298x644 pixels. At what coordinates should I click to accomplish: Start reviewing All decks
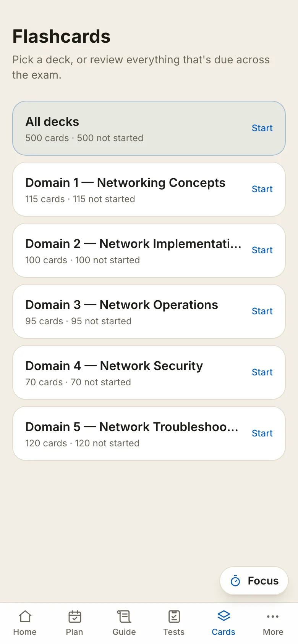pyautogui.click(x=262, y=128)
